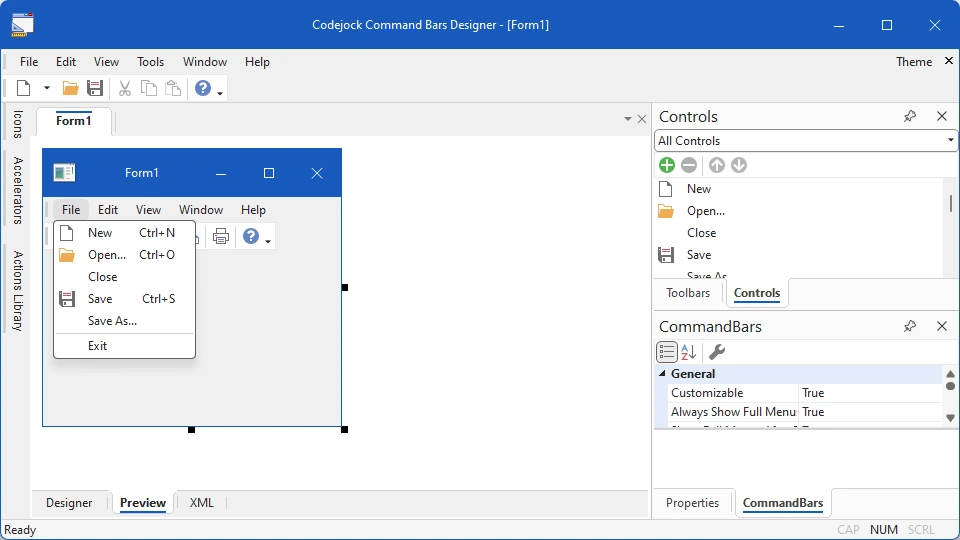Switch to the Toolbars panel tab
960x540 pixels.
point(688,293)
